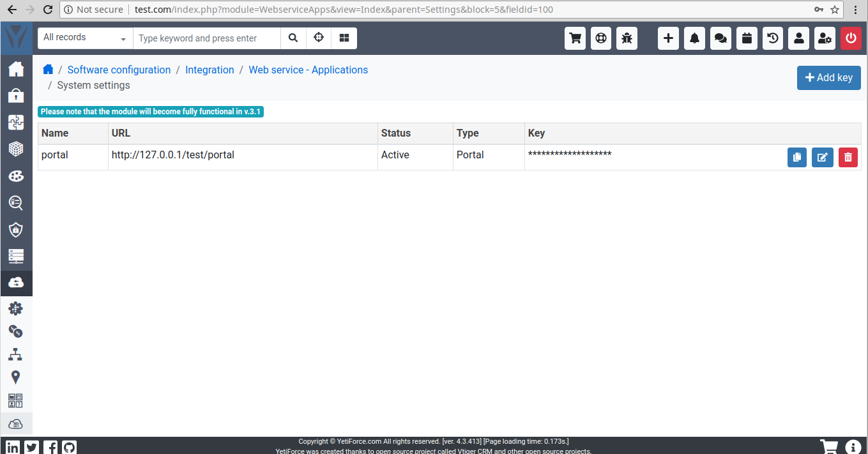This screenshot has width=868, height=454.
Task: Click the Active status cell
Action: click(415, 157)
